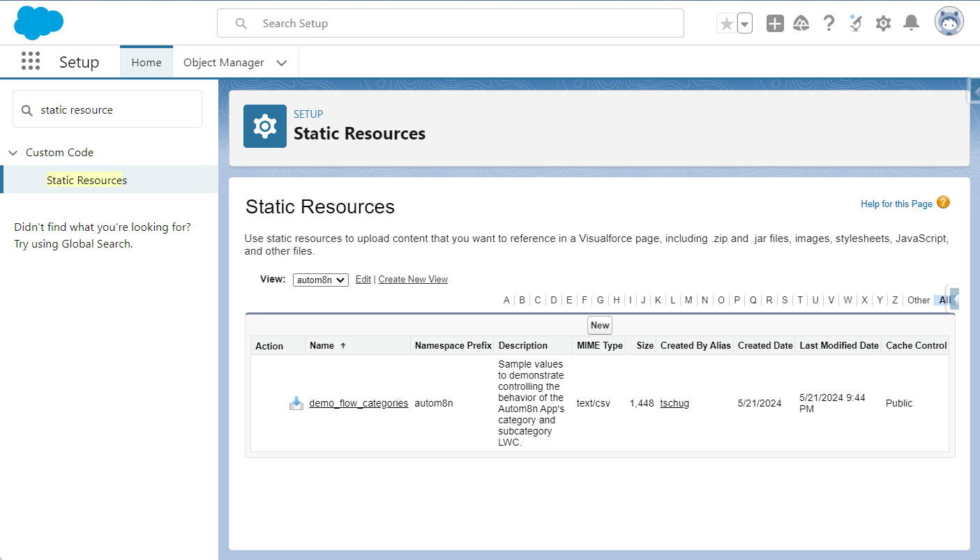Sort by Created Date column
Viewport: 980px width, 560px height.
(x=765, y=345)
